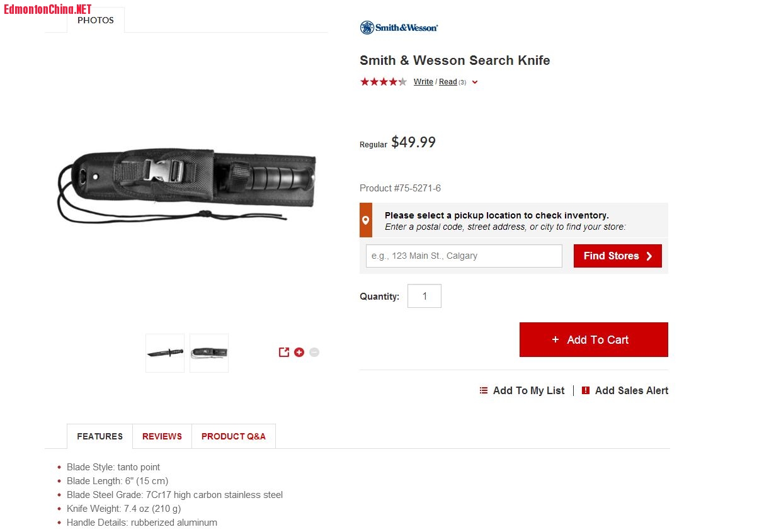Select the bare knife thumbnail photo

click(x=165, y=353)
